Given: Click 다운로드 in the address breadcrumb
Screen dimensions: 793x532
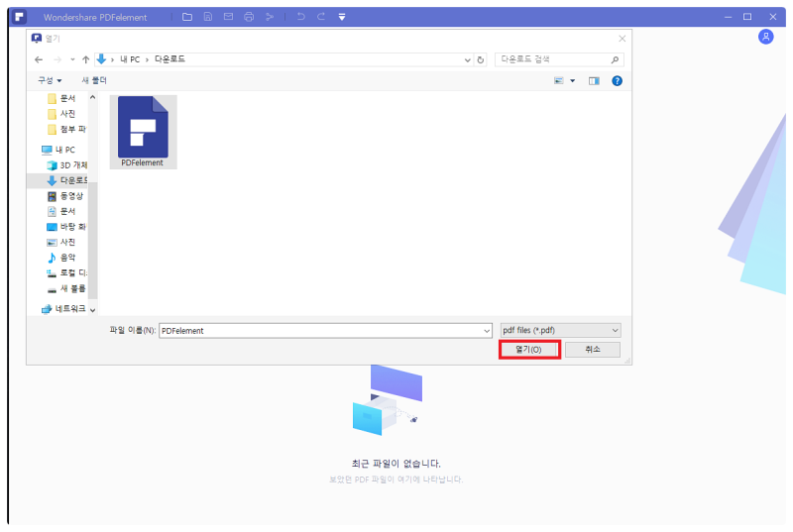Looking at the screenshot, I should [x=170, y=59].
